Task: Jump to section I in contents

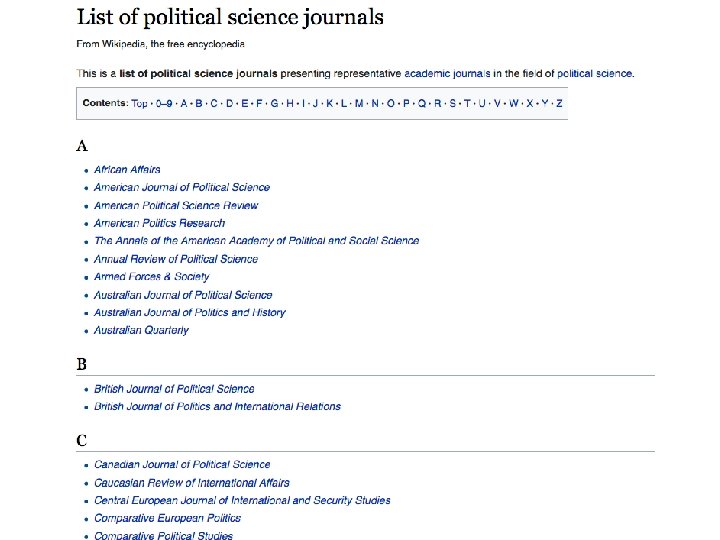Action: click(303, 103)
